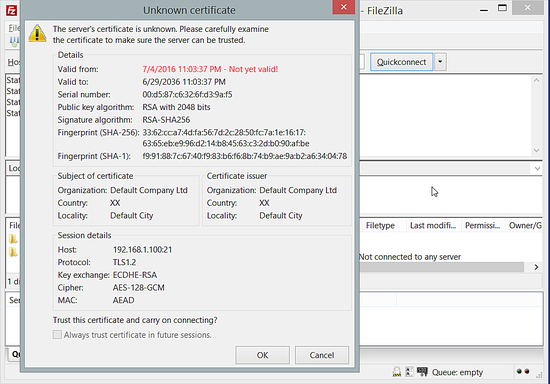Minimize the FileZilla window
This screenshot has height=384, width=550.
[484, 9]
